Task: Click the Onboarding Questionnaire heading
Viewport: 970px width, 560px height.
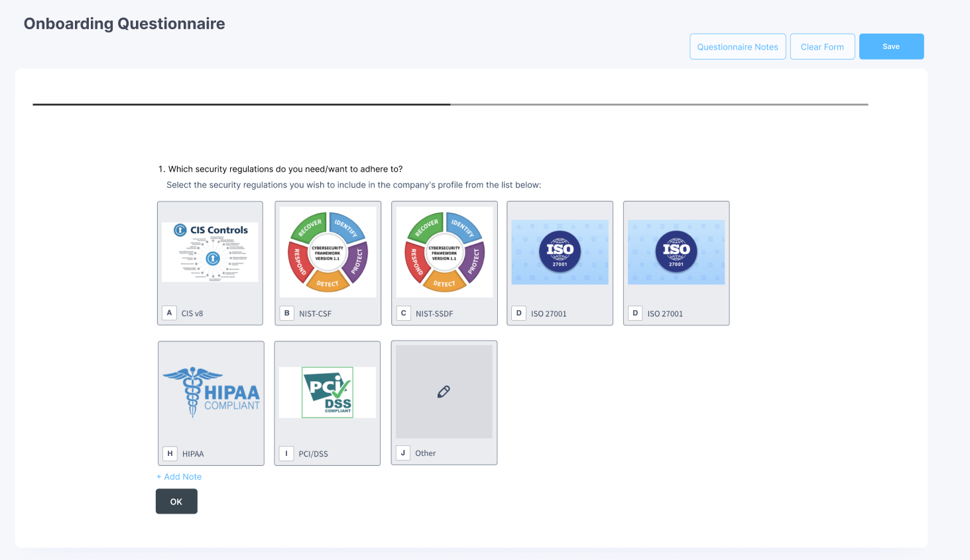Action: point(125,24)
